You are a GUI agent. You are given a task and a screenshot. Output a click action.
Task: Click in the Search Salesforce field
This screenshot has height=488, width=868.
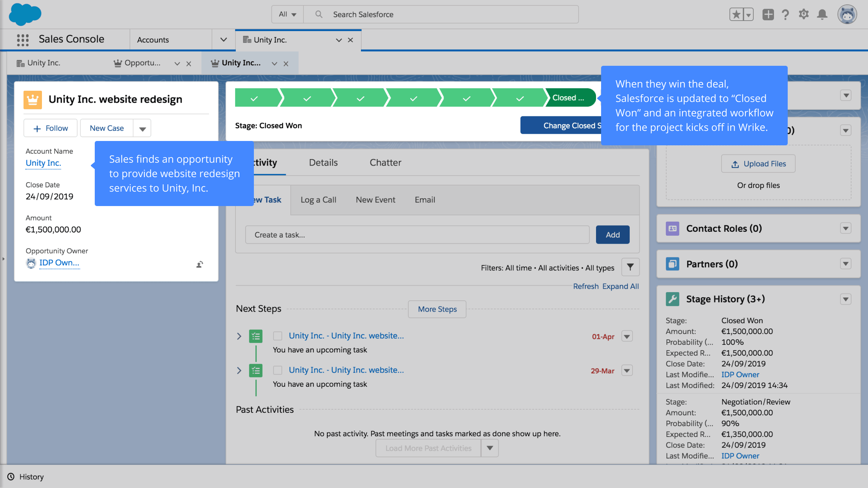pyautogui.click(x=441, y=14)
